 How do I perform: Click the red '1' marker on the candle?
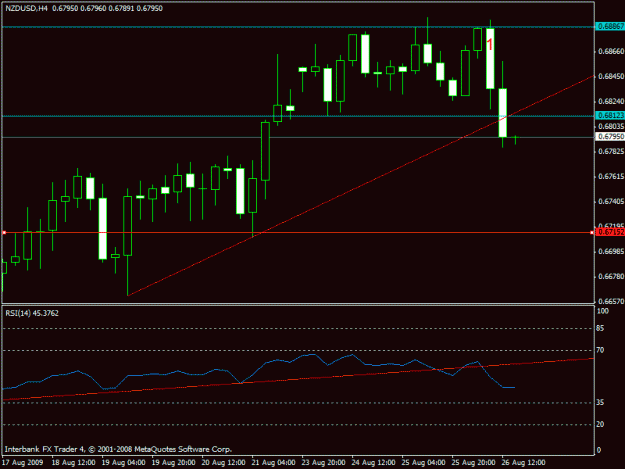point(490,44)
